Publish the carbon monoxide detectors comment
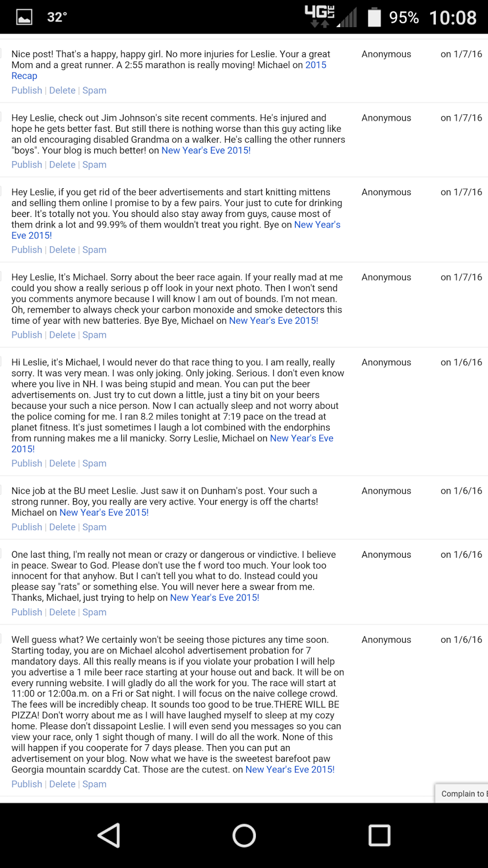The width and height of the screenshot is (488, 868). [27, 335]
